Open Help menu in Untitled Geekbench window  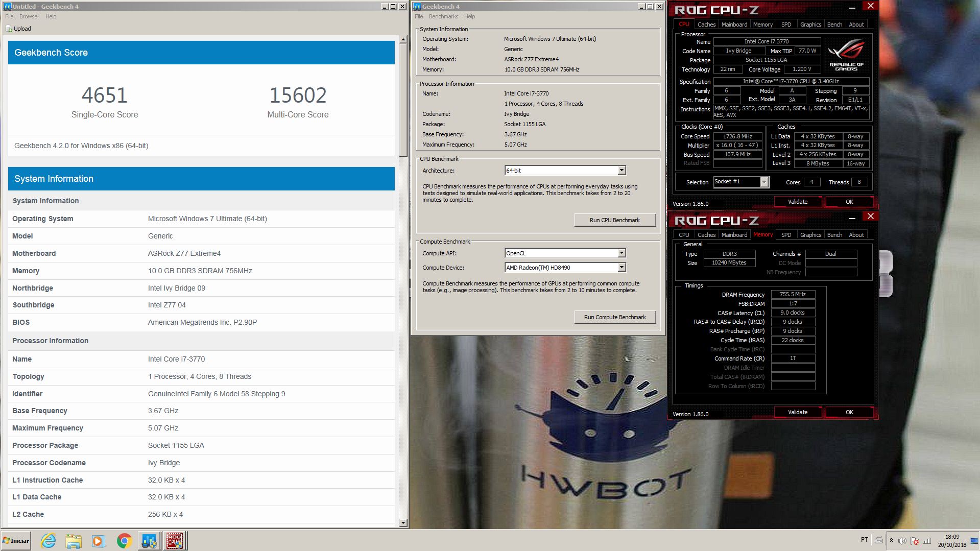click(x=51, y=16)
